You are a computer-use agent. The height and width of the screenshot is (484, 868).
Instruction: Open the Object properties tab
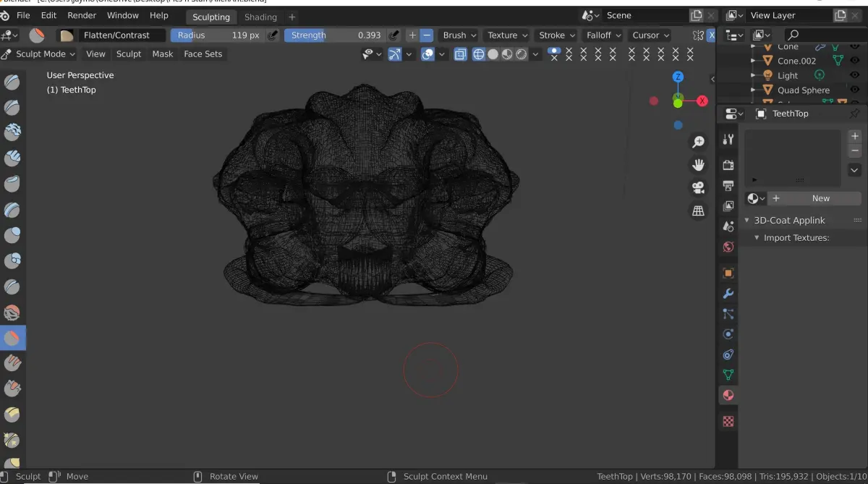728,273
